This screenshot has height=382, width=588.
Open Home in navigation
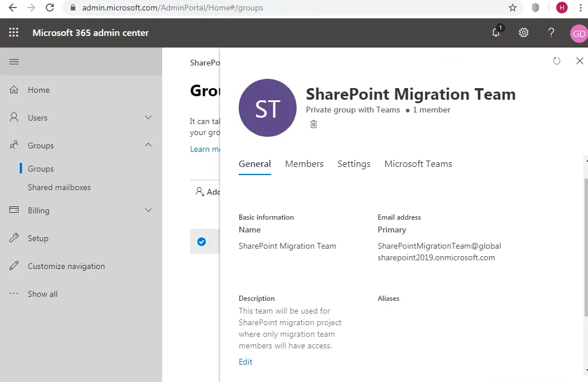(x=39, y=90)
